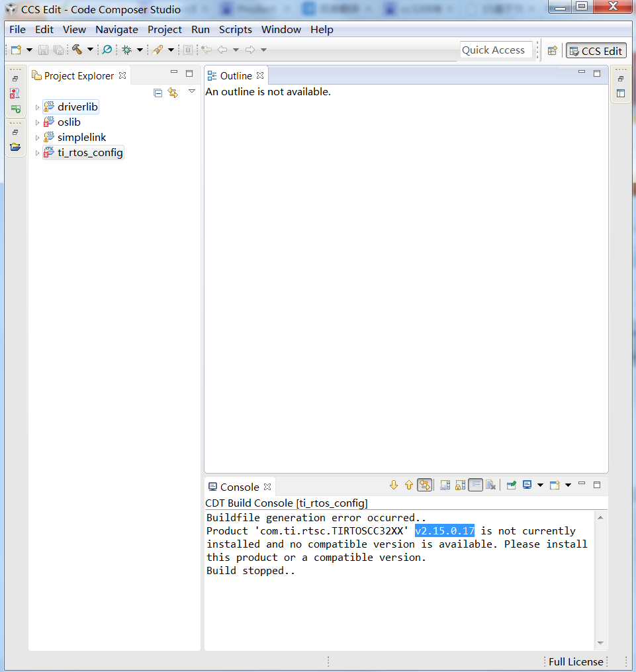
Task: Click the Display Selected Console monitor icon
Action: tap(527, 485)
